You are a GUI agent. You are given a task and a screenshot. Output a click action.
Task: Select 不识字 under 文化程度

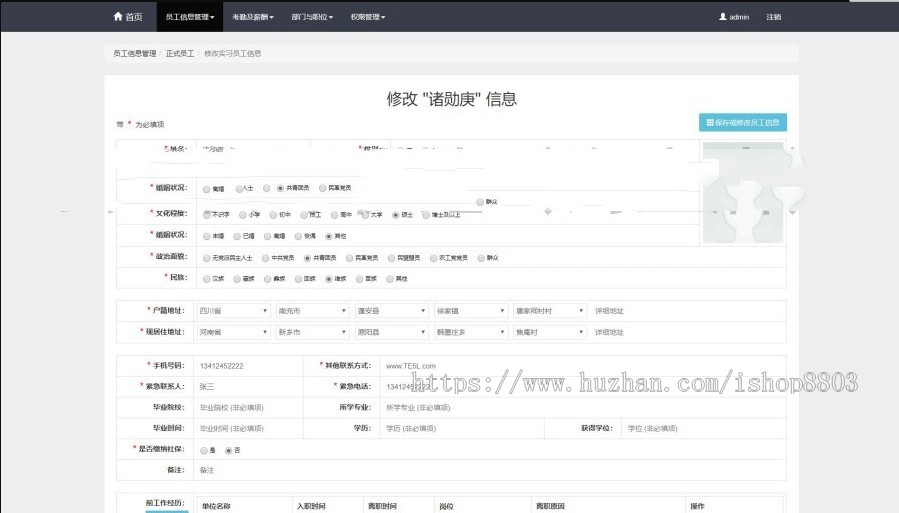point(206,215)
